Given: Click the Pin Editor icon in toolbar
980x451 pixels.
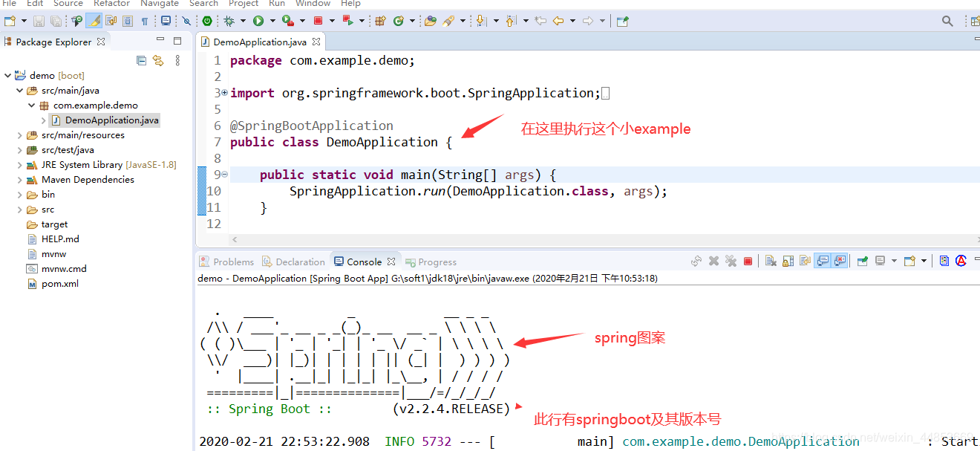Looking at the screenshot, I should (x=622, y=21).
